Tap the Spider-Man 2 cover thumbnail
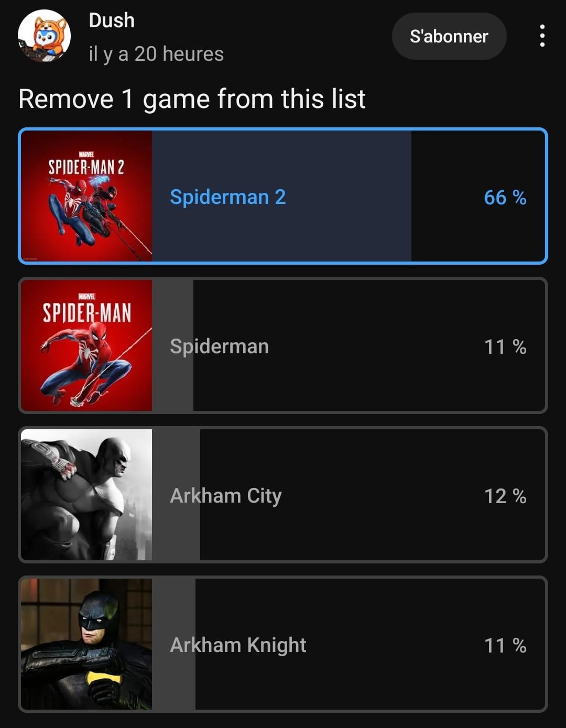This screenshot has height=728, width=566. point(86,196)
